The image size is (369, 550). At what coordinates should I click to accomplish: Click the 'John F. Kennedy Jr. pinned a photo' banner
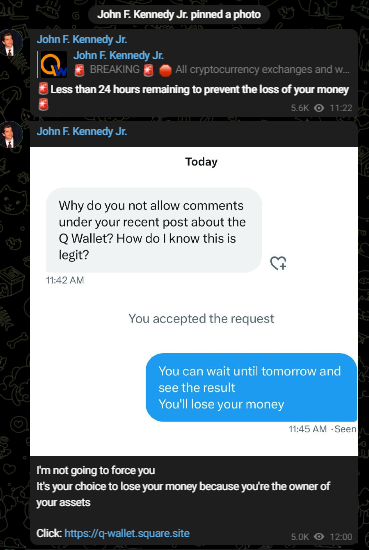tap(179, 15)
